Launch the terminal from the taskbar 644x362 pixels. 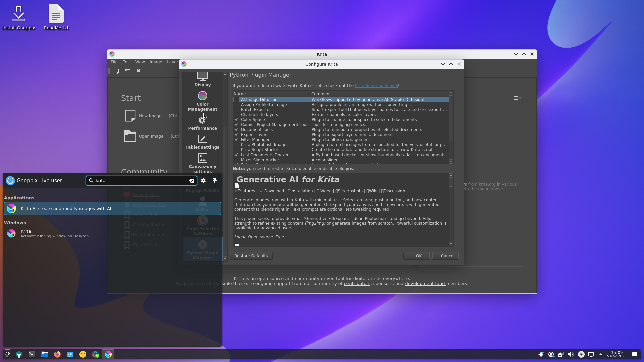point(32,354)
